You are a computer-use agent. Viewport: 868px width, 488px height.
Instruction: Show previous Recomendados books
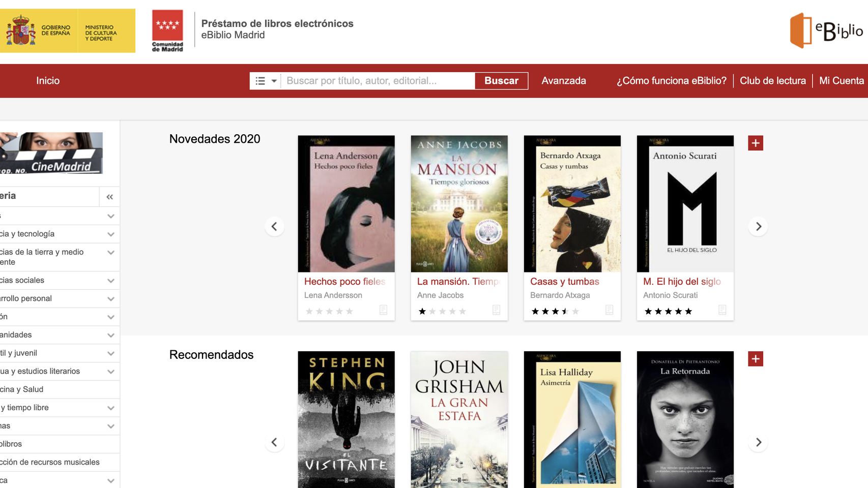click(274, 442)
